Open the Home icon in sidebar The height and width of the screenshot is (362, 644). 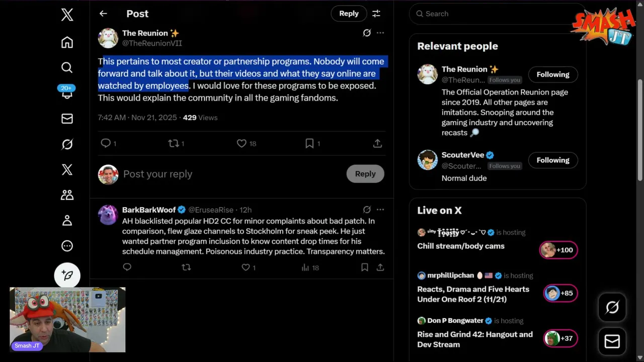(67, 42)
